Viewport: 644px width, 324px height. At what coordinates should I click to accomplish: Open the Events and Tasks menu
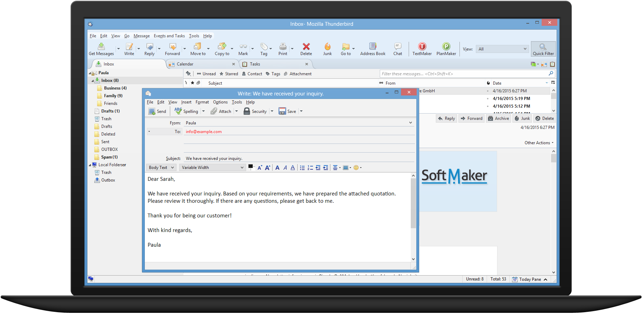point(169,36)
